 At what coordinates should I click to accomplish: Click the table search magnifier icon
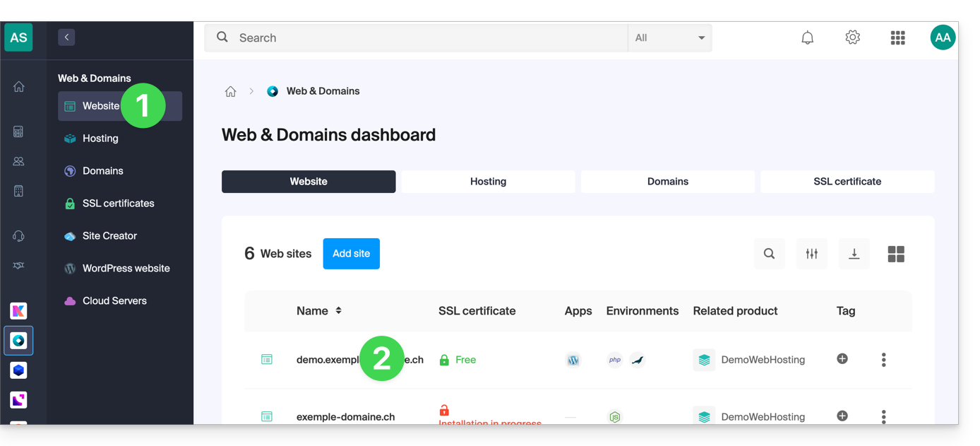pos(769,254)
